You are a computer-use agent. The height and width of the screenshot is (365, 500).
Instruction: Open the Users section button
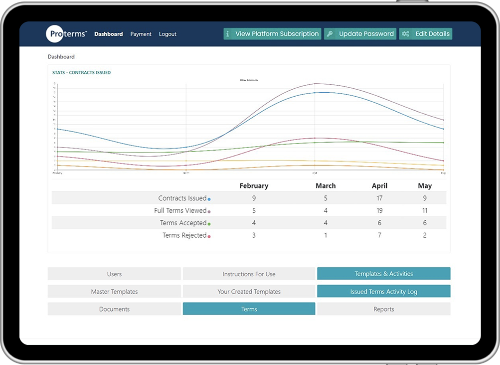(114, 274)
